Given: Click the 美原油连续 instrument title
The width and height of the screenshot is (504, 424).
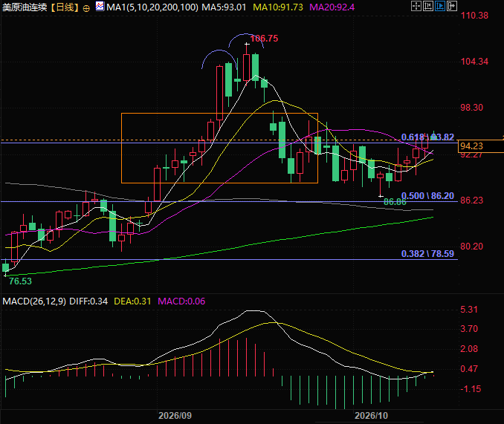Looking at the screenshot, I should [25, 7].
